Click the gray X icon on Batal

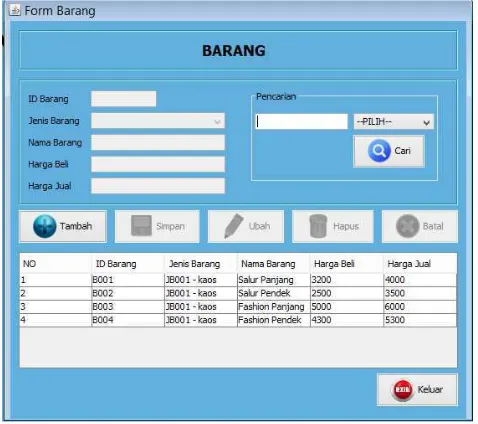(407, 226)
